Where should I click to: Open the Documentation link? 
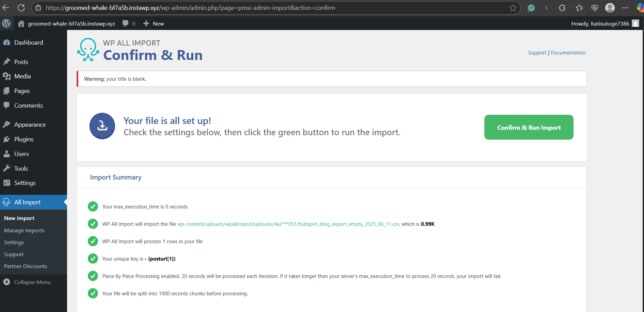568,53
